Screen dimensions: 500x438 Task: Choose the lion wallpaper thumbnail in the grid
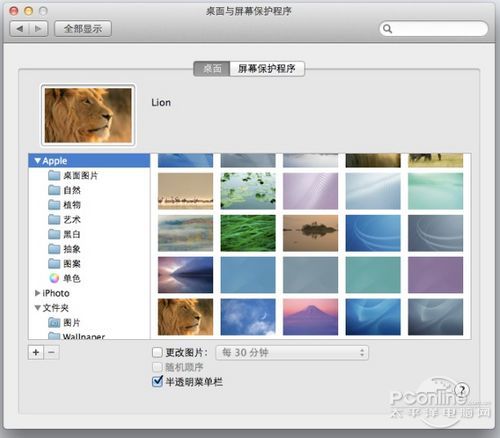185,317
